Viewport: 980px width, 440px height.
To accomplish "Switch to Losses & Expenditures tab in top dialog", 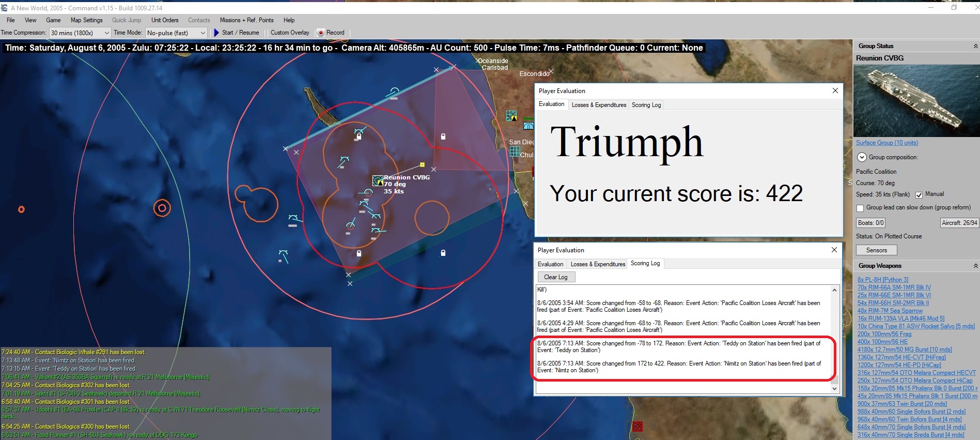I will 599,105.
